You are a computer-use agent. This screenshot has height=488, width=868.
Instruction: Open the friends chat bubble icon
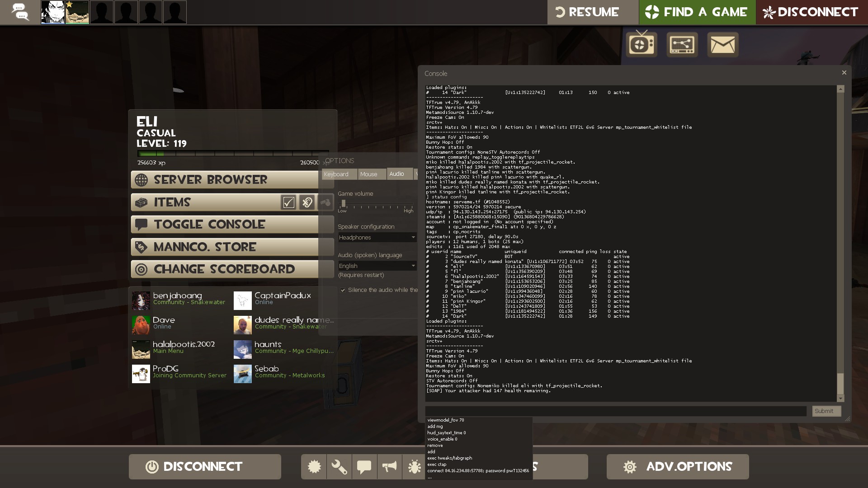pyautogui.click(x=20, y=12)
